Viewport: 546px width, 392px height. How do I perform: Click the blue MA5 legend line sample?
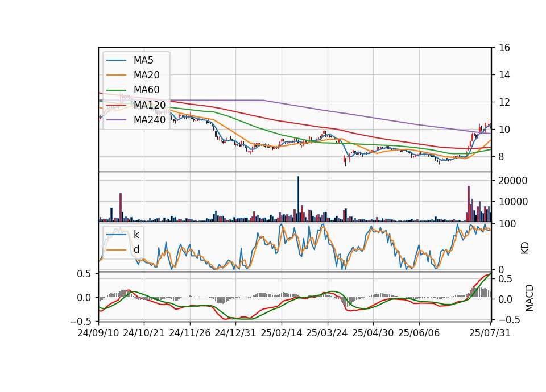click(x=116, y=60)
